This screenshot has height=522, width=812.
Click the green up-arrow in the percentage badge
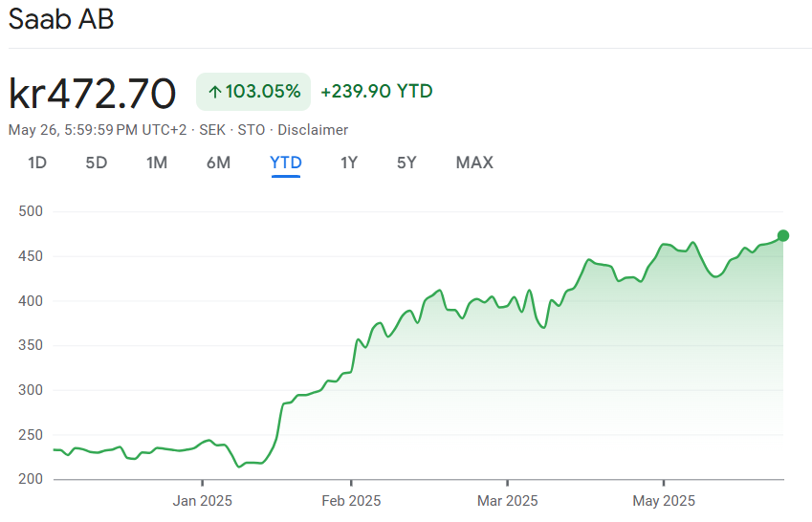point(215,92)
